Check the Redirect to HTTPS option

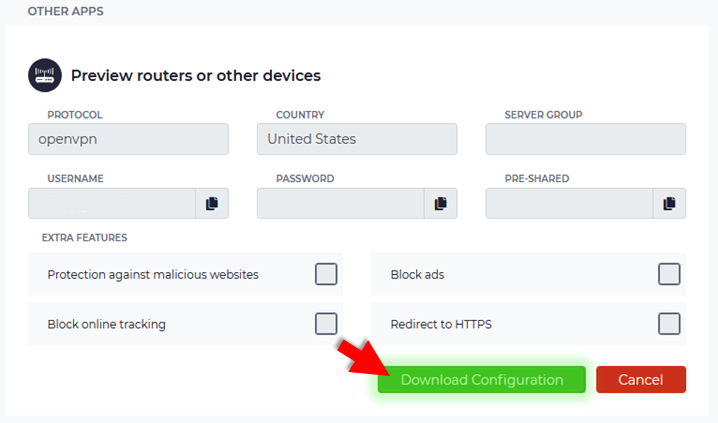click(x=669, y=324)
